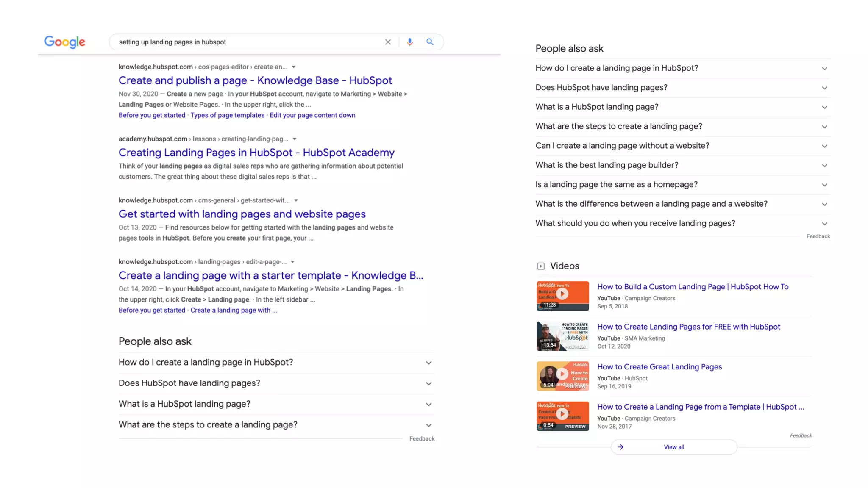
Task: Open dropdown arrow beside cos-pages-editor URL
Action: pyautogui.click(x=293, y=67)
